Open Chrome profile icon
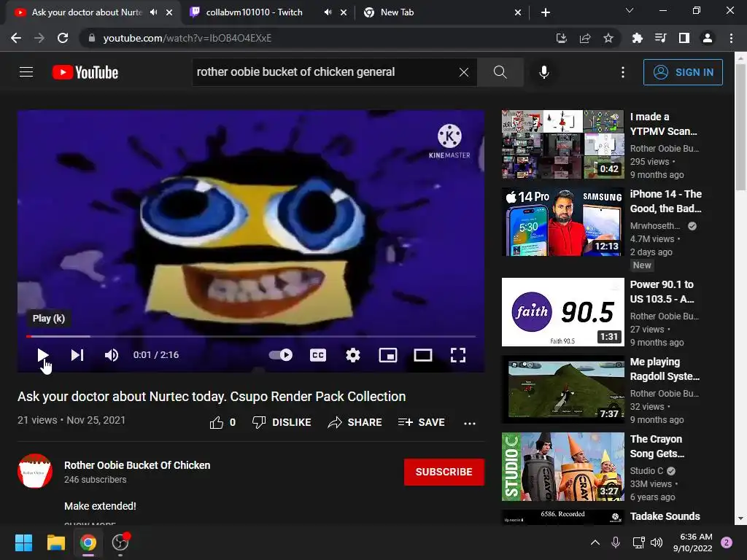Image resolution: width=747 pixels, height=560 pixels. pos(708,38)
